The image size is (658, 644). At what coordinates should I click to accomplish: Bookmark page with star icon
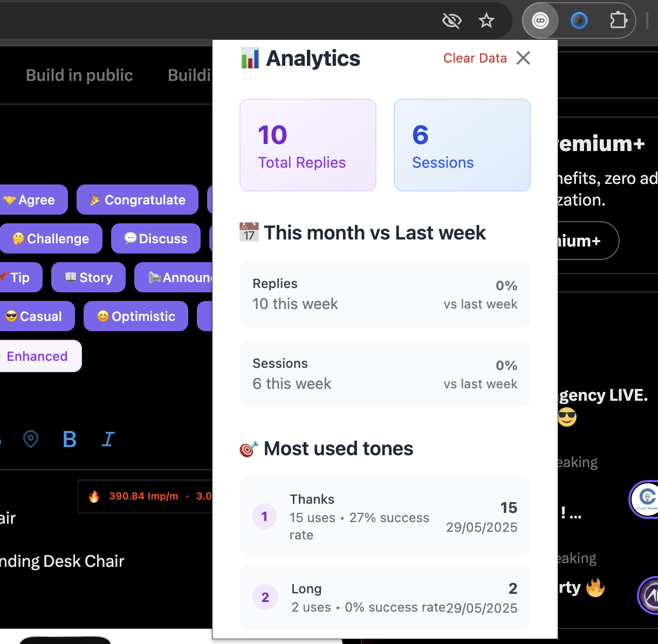click(486, 21)
